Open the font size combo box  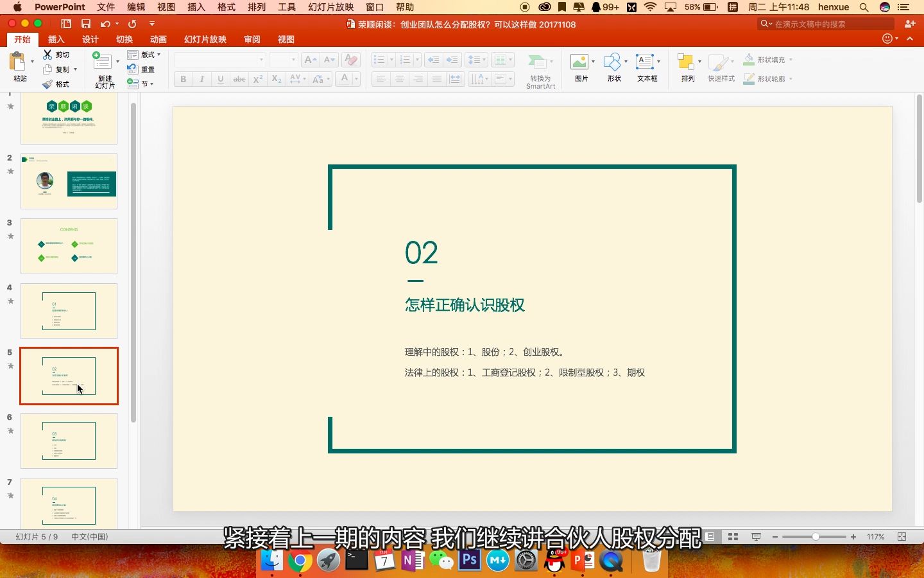pos(283,60)
